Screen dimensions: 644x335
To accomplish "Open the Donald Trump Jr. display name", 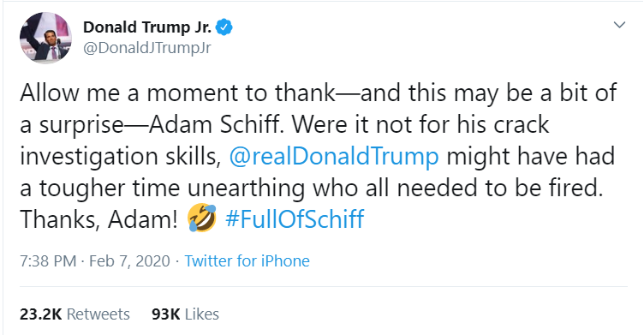I will [x=147, y=27].
